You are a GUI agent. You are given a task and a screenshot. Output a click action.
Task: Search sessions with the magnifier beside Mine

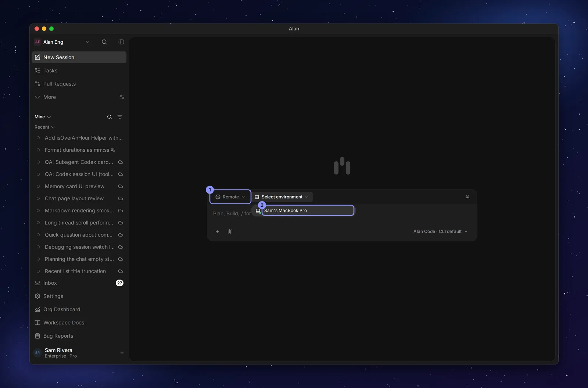point(110,117)
